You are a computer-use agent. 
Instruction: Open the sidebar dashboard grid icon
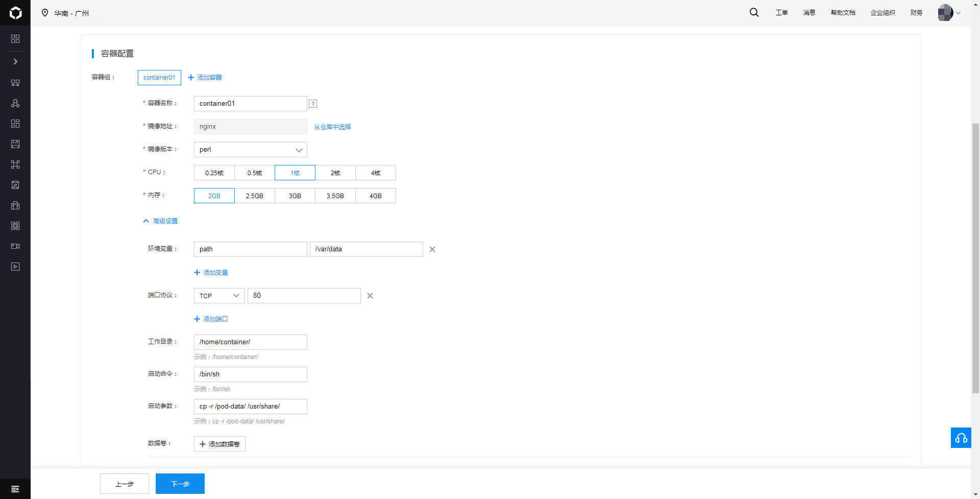coord(15,39)
